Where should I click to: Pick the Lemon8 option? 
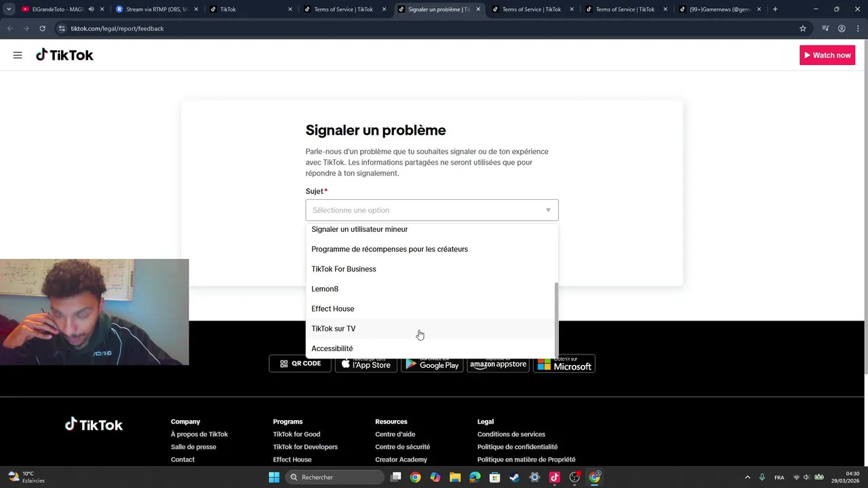pos(432,289)
